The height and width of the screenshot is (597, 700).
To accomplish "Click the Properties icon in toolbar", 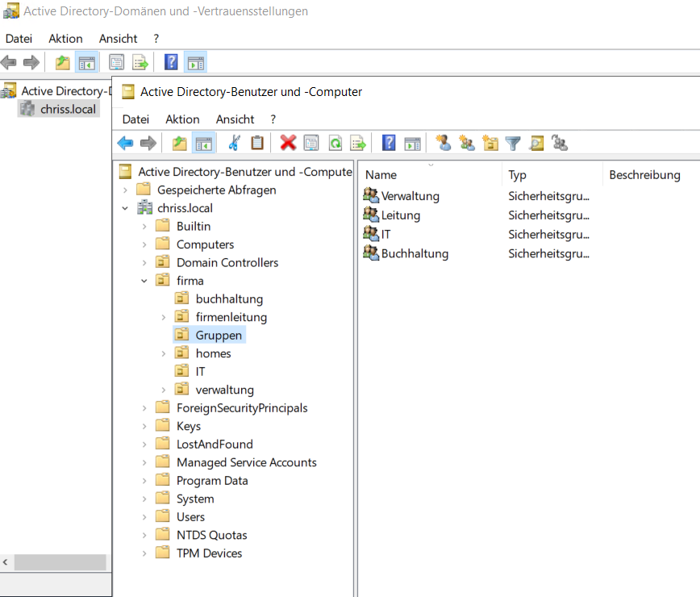I will (x=311, y=144).
